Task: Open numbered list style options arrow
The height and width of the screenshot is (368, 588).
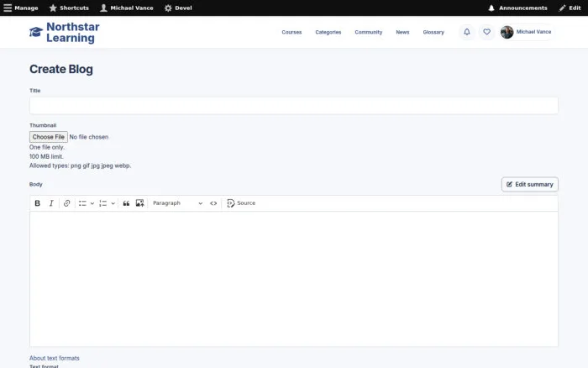Action: point(113,203)
